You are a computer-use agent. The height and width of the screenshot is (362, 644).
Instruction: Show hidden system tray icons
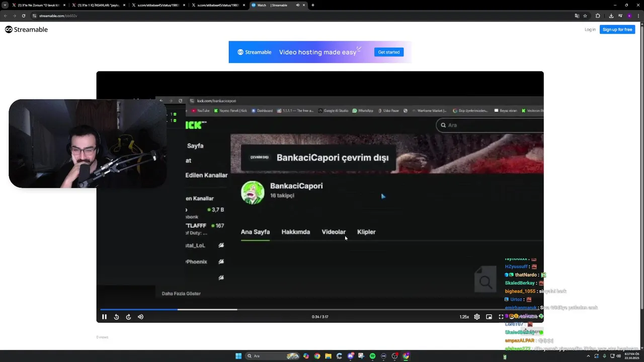tap(588, 356)
